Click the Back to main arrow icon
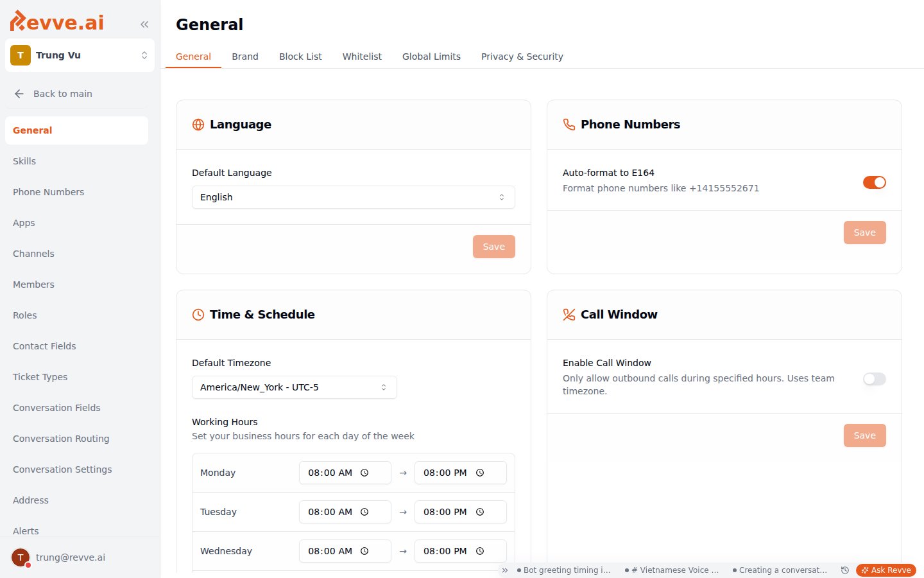Image resolution: width=924 pixels, height=578 pixels. 19,94
